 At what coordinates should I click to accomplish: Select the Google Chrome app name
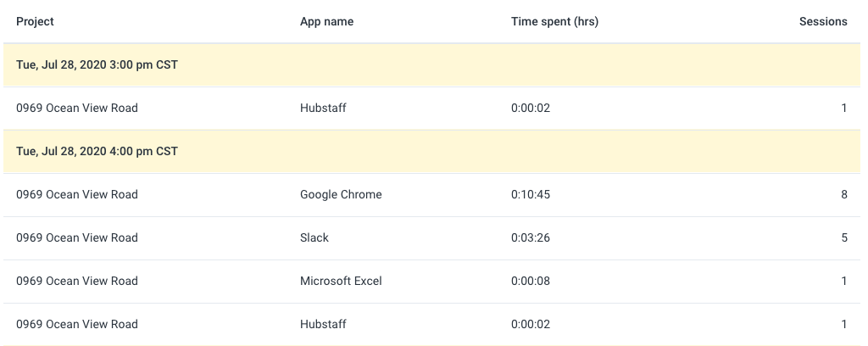pos(341,194)
